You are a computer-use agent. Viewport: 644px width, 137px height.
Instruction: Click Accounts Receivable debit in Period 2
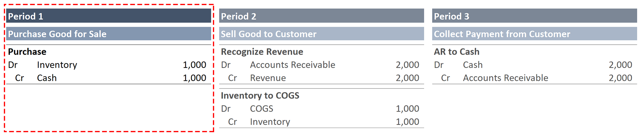321,65
